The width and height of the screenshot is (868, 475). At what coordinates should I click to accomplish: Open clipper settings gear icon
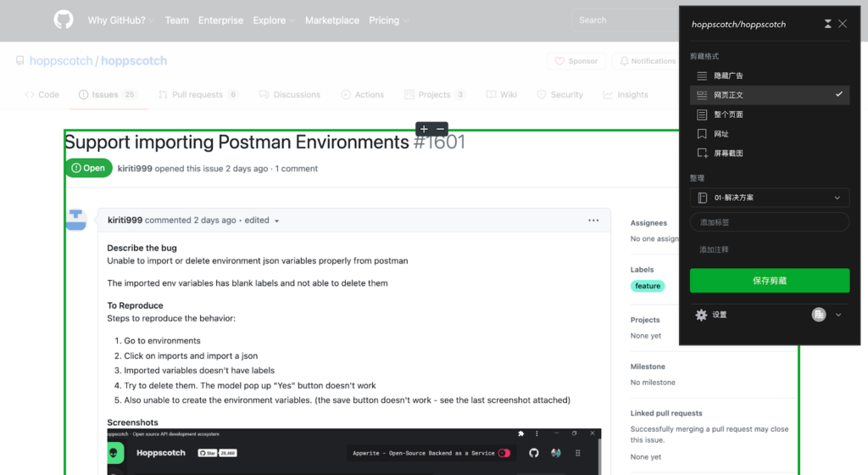point(701,315)
